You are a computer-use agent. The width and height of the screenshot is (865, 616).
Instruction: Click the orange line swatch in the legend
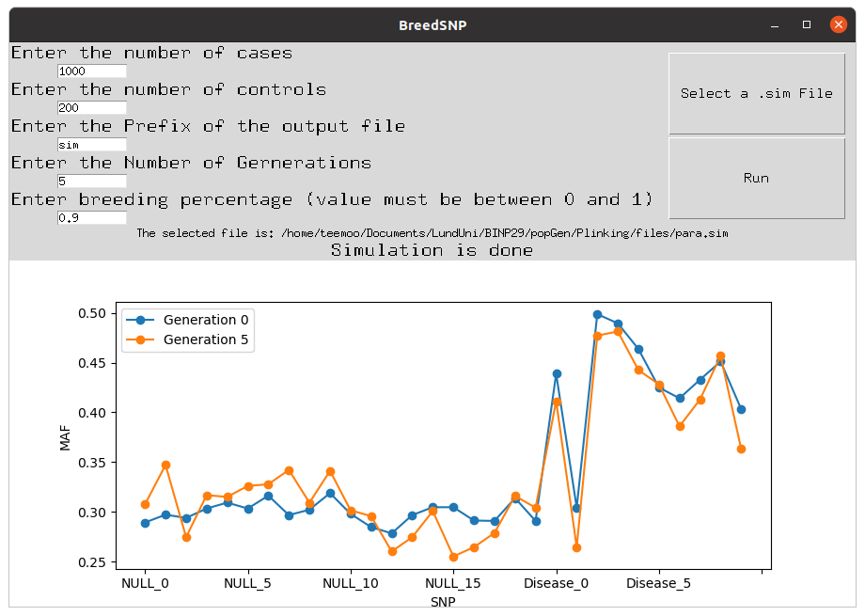[141, 339]
